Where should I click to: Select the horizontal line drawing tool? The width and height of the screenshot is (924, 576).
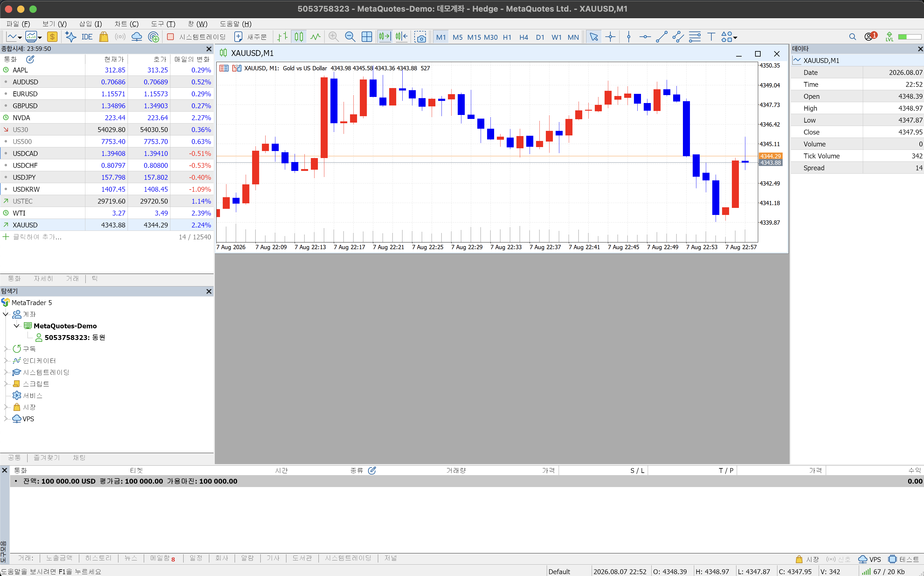(x=645, y=37)
